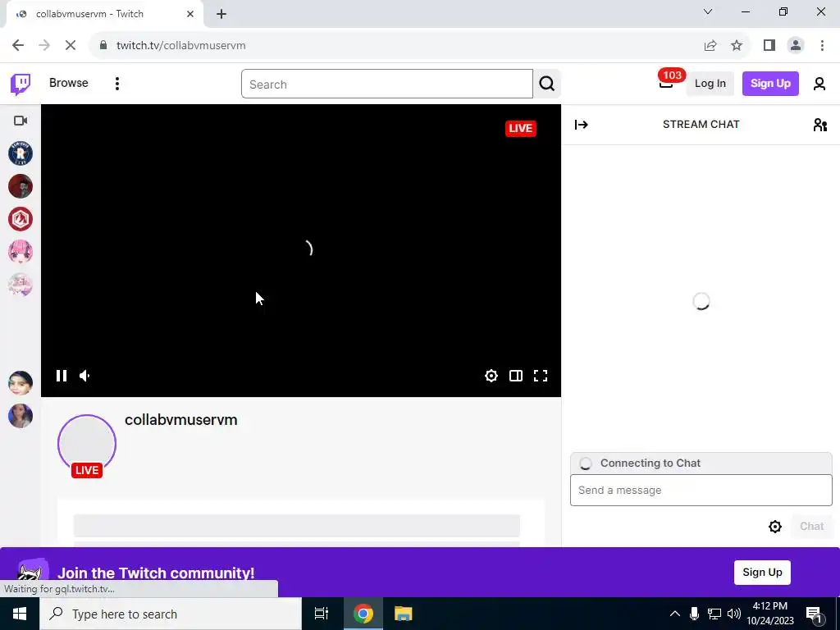This screenshot has width=840, height=630.
Task: Bookmark this tab with the star icon
Action: [737, 46]
